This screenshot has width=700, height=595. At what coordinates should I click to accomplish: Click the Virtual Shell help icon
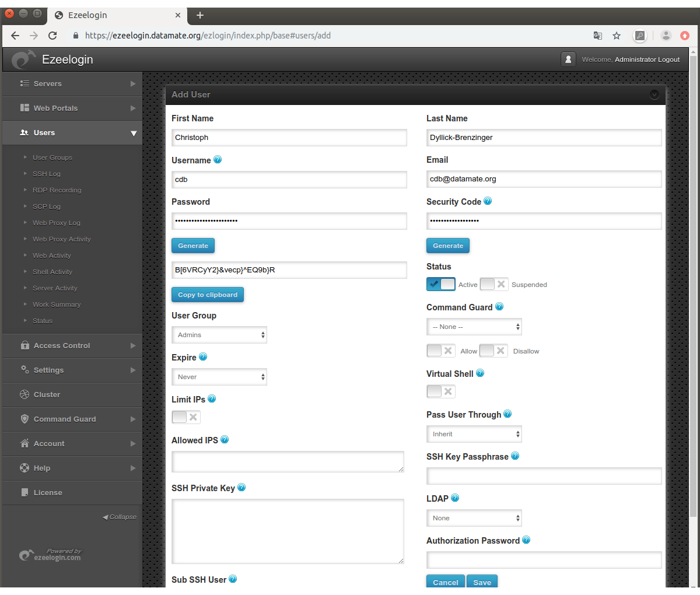480,373
